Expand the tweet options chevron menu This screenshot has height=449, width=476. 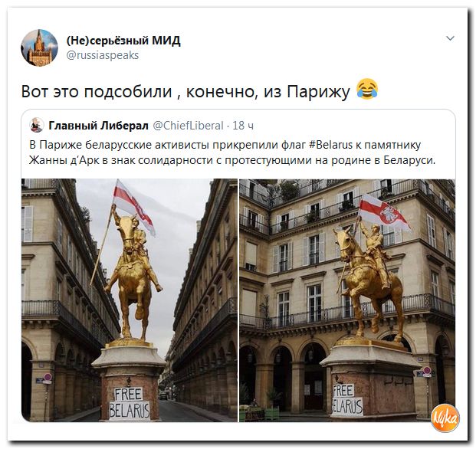point(450,38)
